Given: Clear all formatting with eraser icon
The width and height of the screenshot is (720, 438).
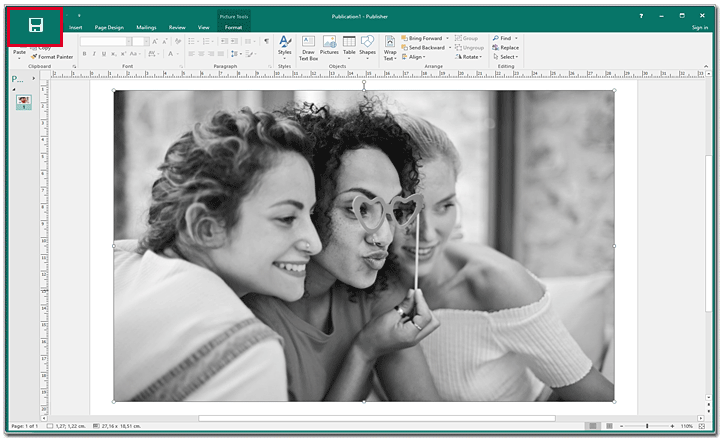Looking at the screenshot, I should point(178,41).
